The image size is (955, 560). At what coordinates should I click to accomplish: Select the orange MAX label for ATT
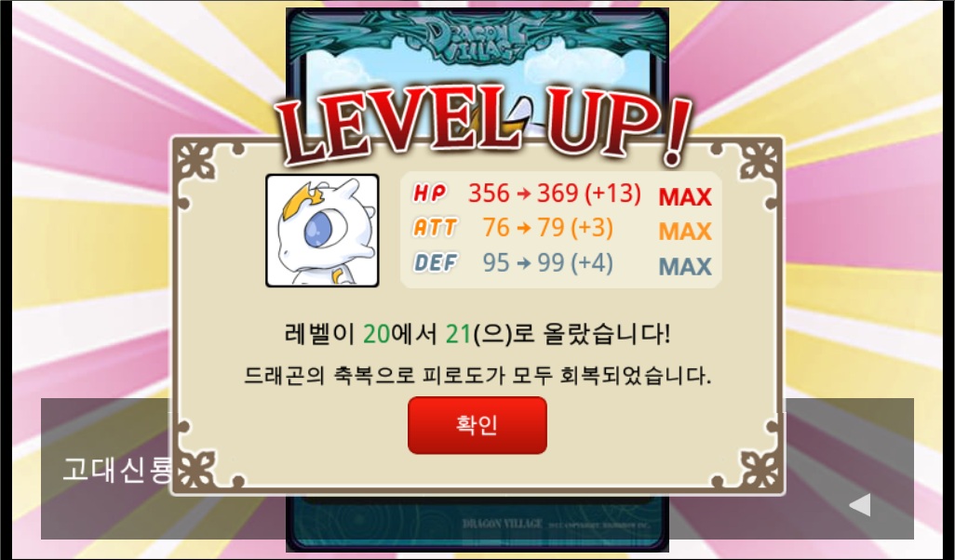pyautogui.click(x=685, y=232)
